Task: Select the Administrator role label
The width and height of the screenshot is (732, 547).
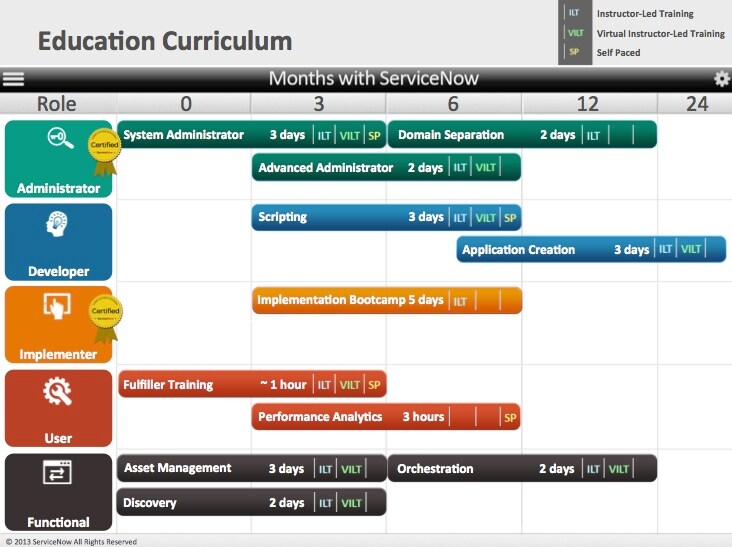Action: [x=58, y=188]
